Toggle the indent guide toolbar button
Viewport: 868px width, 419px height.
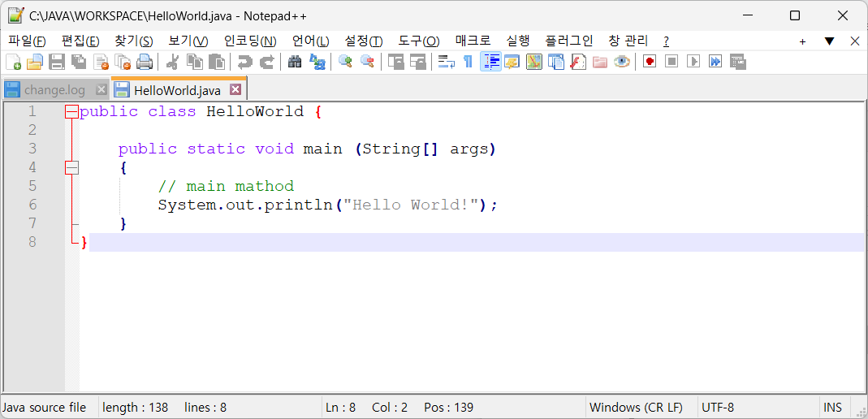pos(490,62)
